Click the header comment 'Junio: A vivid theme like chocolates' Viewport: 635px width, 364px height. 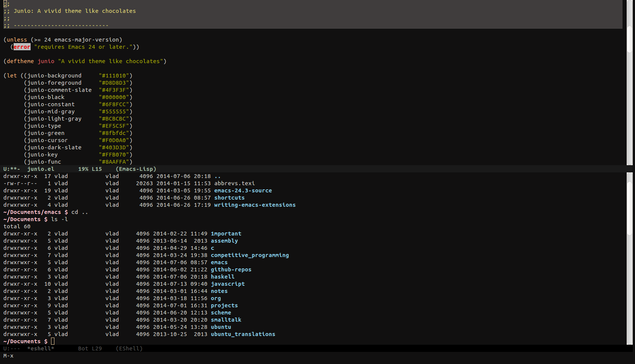pos(75,11)
